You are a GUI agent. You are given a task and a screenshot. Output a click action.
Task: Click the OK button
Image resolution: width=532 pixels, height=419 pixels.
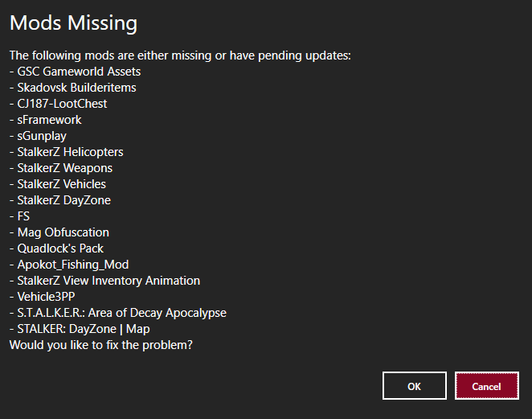(x=414, y=386)
